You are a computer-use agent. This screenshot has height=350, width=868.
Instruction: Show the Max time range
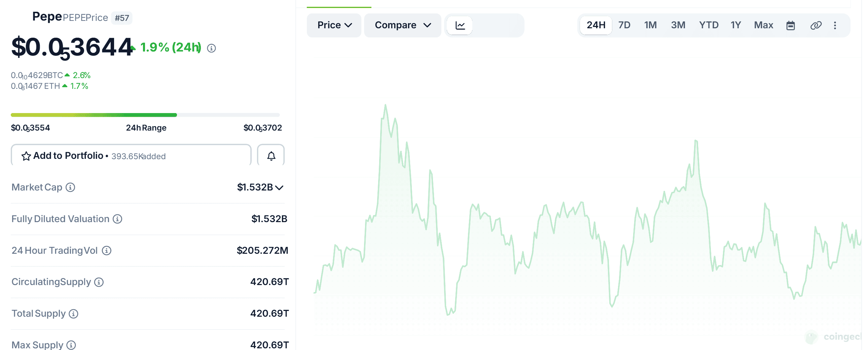point(764,25)
